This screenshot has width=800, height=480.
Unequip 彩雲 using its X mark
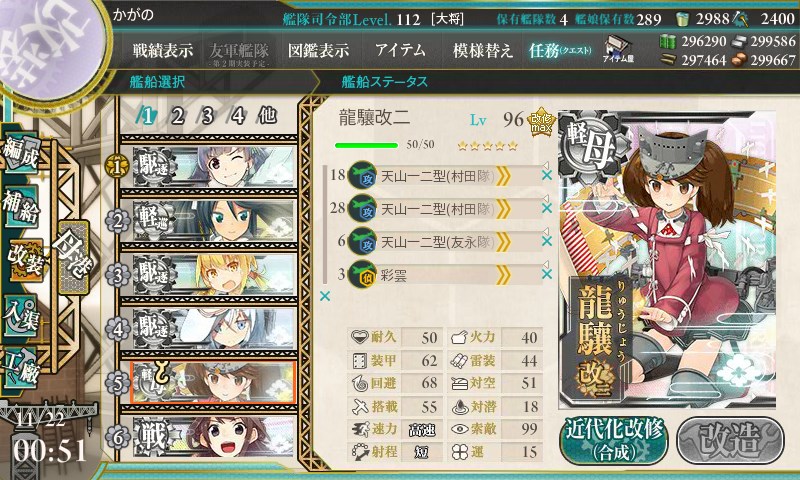547,274
